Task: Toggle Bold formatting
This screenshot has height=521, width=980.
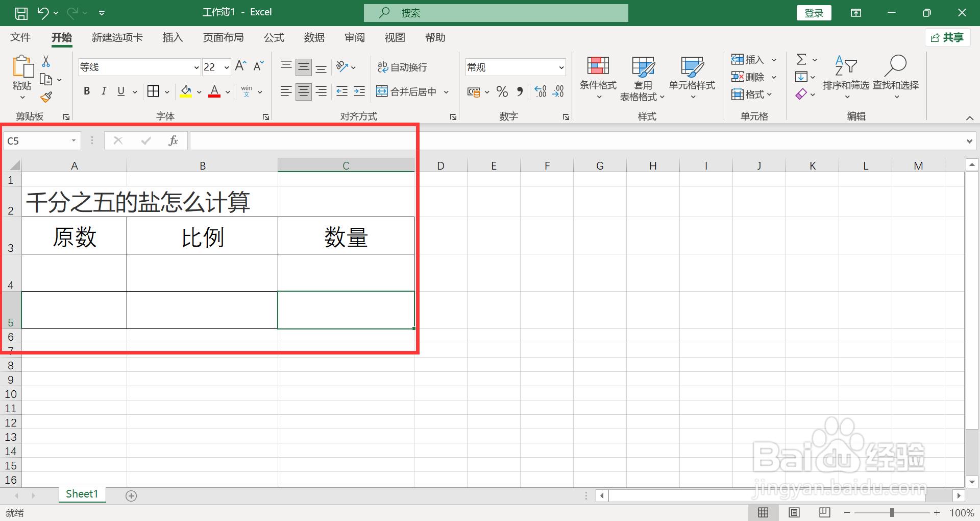Action: click(x=87, y=91)
